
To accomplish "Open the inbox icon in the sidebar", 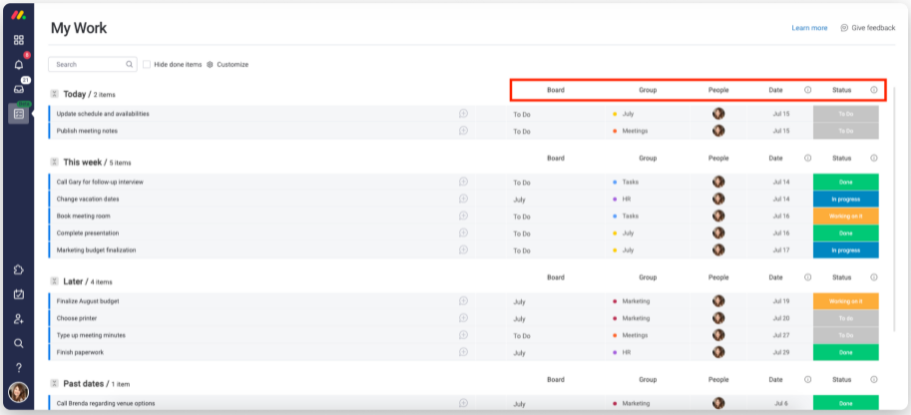I will coord(18,90).
